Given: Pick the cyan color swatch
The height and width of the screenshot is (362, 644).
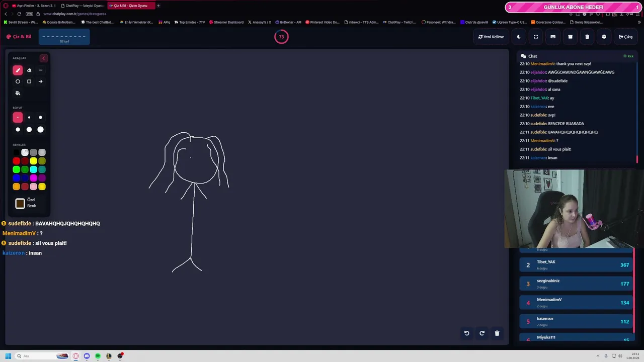Looking at the screenshot, I should pyautogui.click(x=33, y=169).
